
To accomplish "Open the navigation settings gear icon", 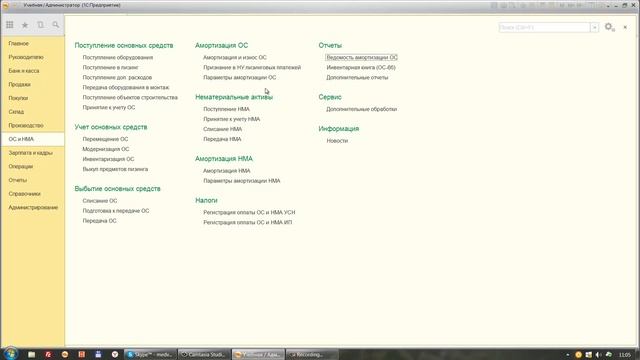I will click(x=609, y=27).
